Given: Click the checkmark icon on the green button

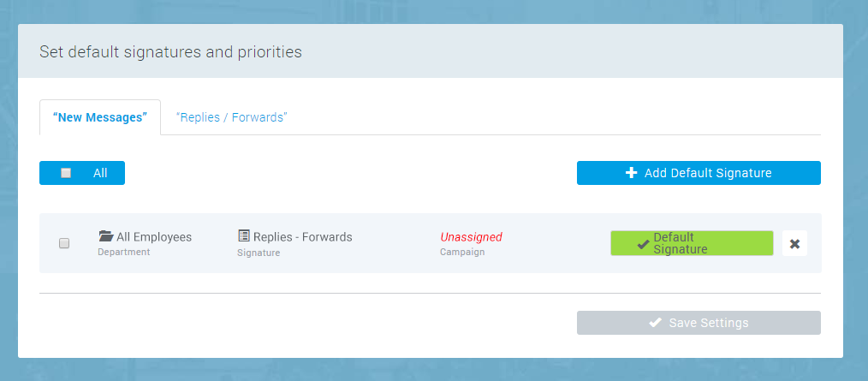Looking at the screenshot, I should [643, 244].
